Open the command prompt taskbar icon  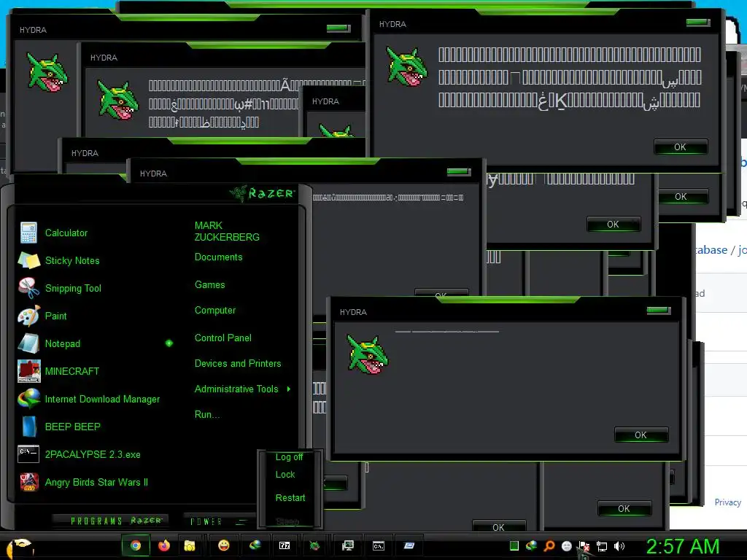click(x=379, y=545)
